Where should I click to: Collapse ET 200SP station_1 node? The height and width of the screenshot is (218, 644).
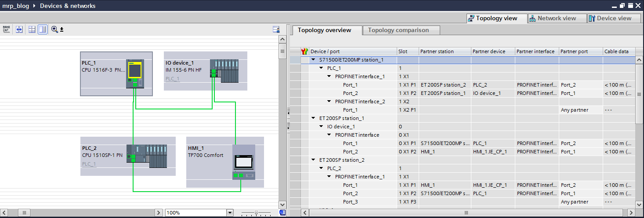point(313,118)
